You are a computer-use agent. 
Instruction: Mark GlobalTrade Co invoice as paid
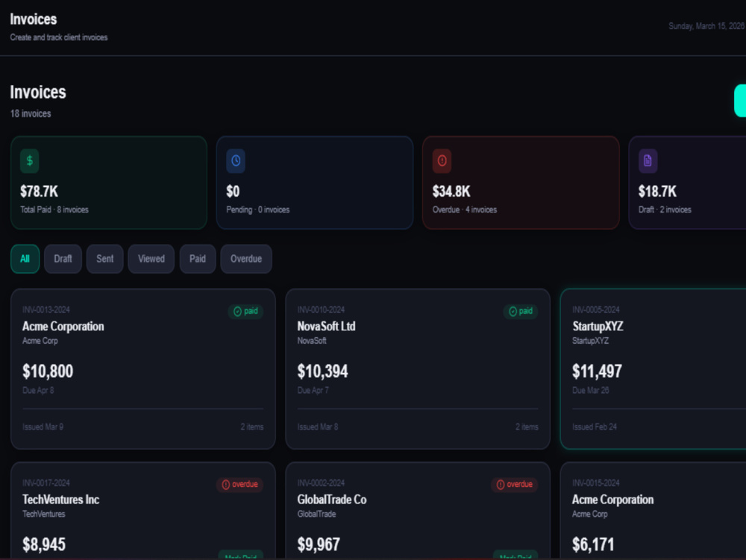[x=515, y=555]
